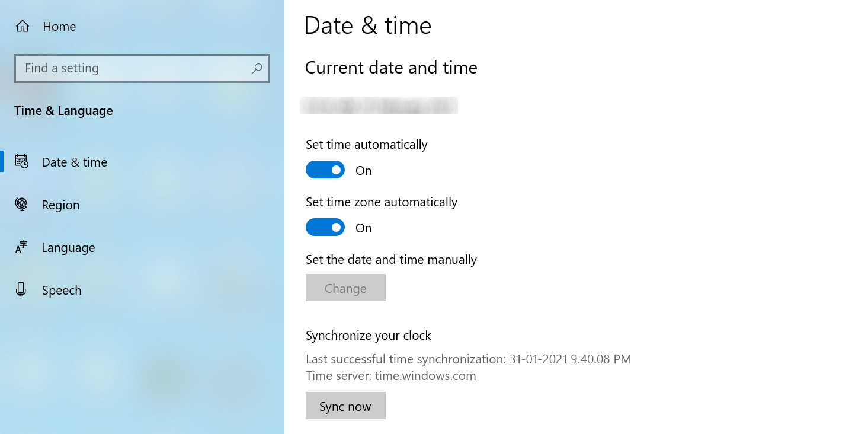Open the Region settings page
Image resolution: width=868 pixels, height=434 pixels.
click(60, 205)
